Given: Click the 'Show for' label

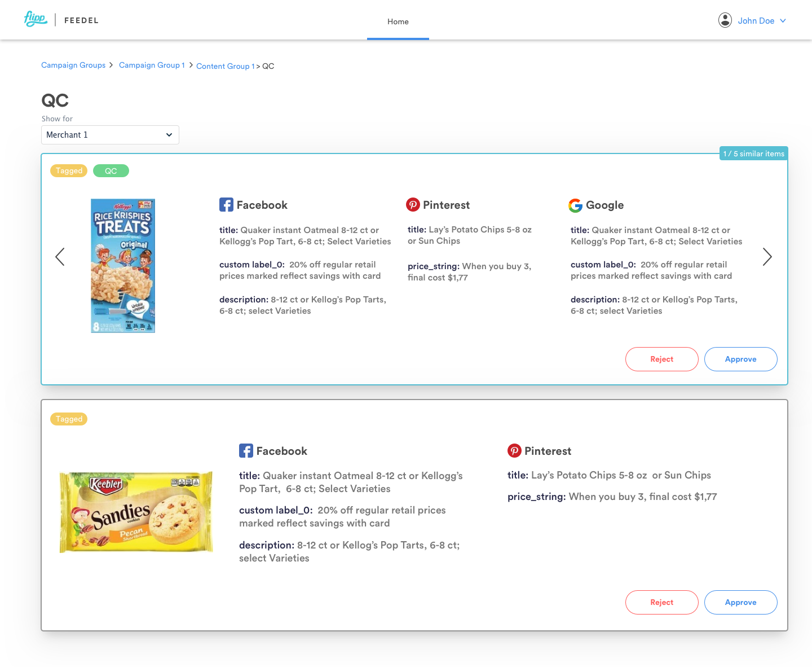Looking at the screenshot, I should pyautogui.click(x=57, y=119).
